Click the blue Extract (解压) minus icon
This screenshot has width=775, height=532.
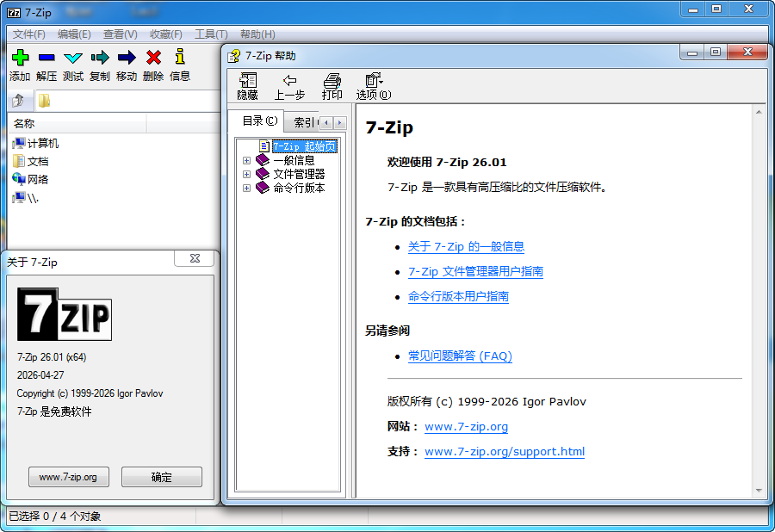click(x=46, y=58)
